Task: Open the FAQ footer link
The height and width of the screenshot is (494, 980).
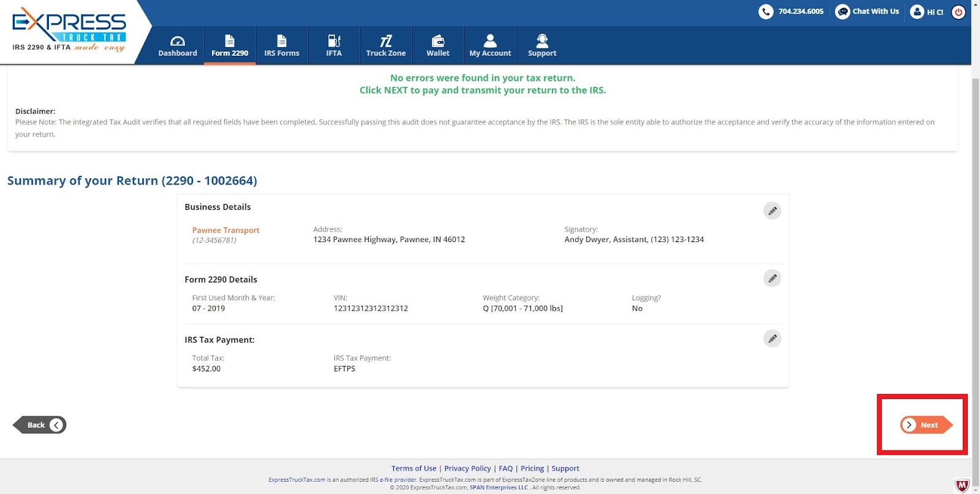Action: pos(506,468)
